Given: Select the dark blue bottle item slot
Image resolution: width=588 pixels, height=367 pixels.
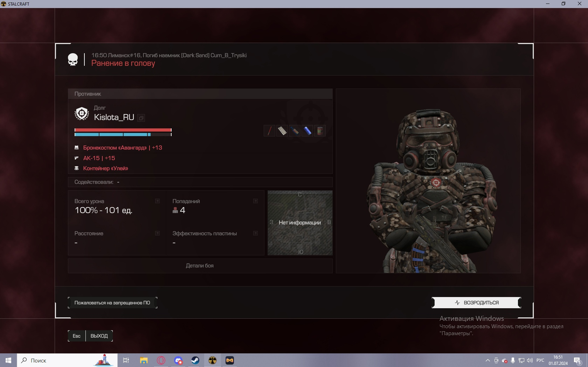Looking at the screenshot, I should [295, 131].
